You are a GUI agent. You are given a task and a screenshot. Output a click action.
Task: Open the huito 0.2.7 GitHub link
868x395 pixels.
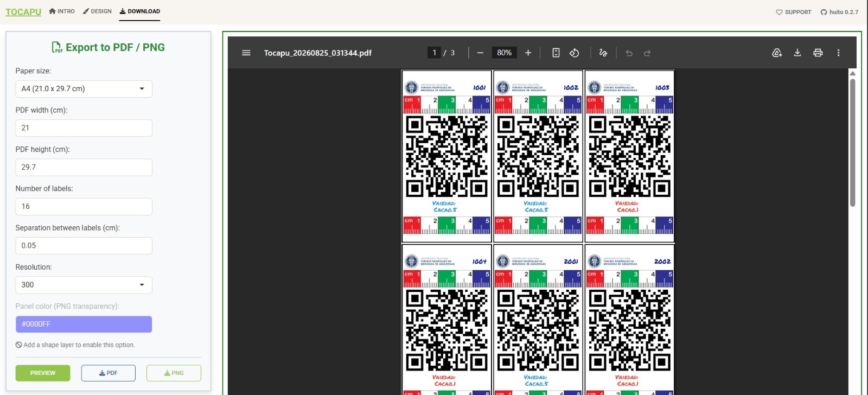pos(839,12)
